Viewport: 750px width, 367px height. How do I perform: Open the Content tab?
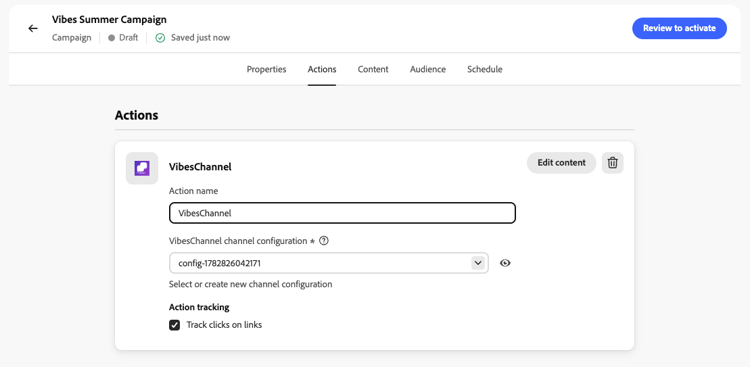373,69
